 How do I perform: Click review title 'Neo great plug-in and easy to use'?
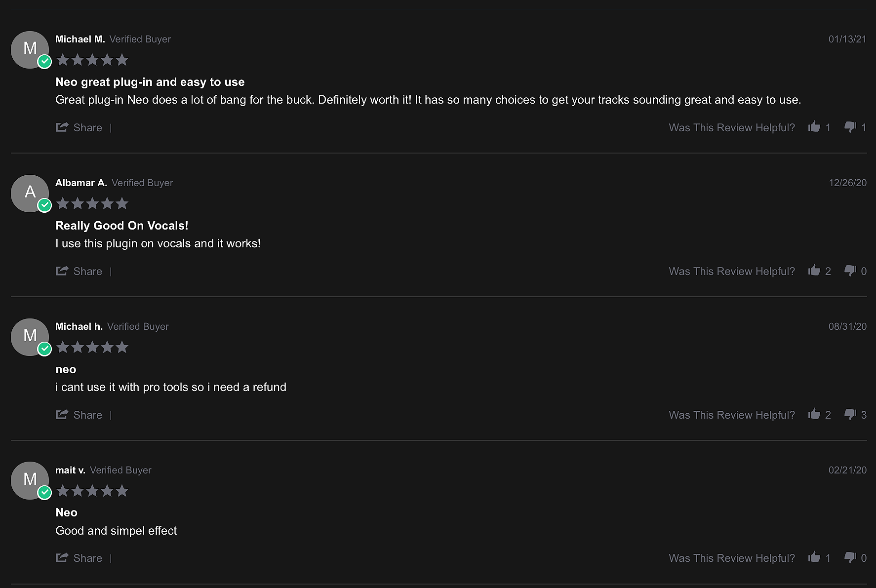150,82
